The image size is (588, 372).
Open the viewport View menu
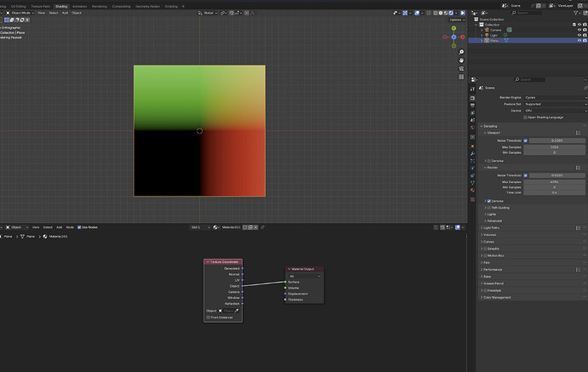point(41,13)
